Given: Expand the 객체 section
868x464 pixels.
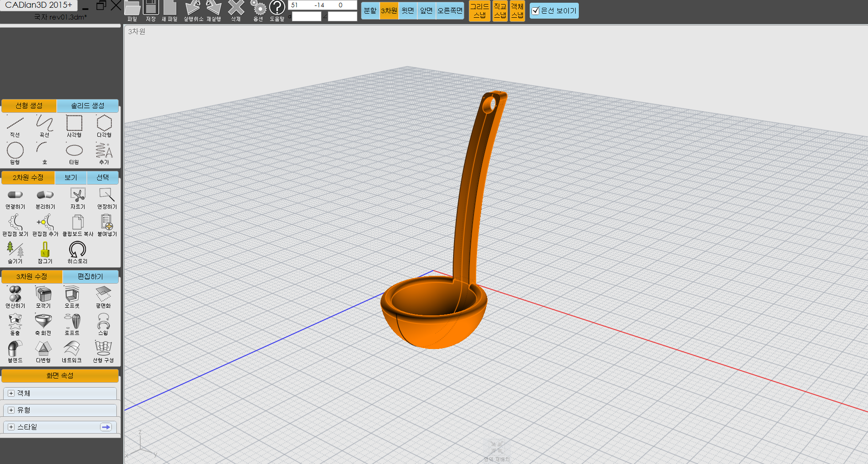Looking at the screenshot, I should [11, 393].
